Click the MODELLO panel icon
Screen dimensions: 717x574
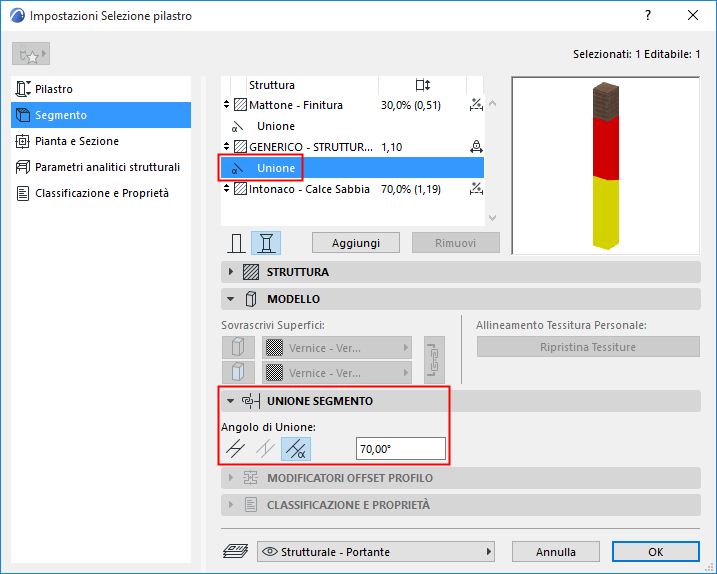click(251, 299)
